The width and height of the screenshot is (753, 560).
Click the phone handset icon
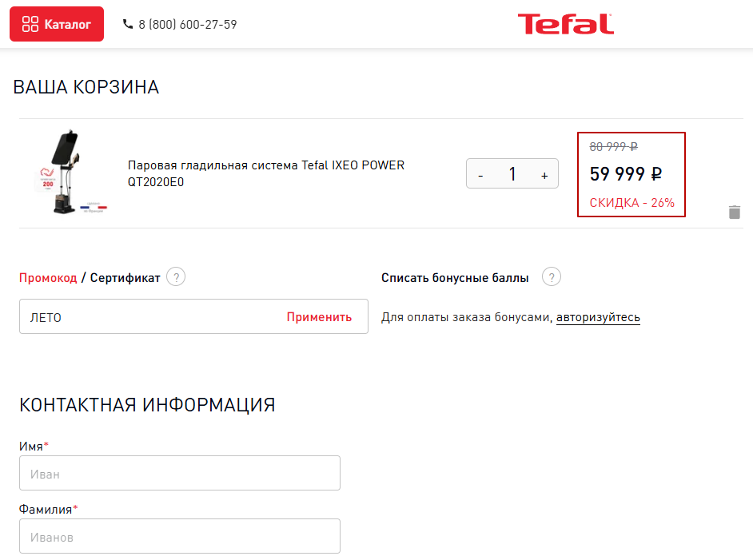click(x=128, y=24)
